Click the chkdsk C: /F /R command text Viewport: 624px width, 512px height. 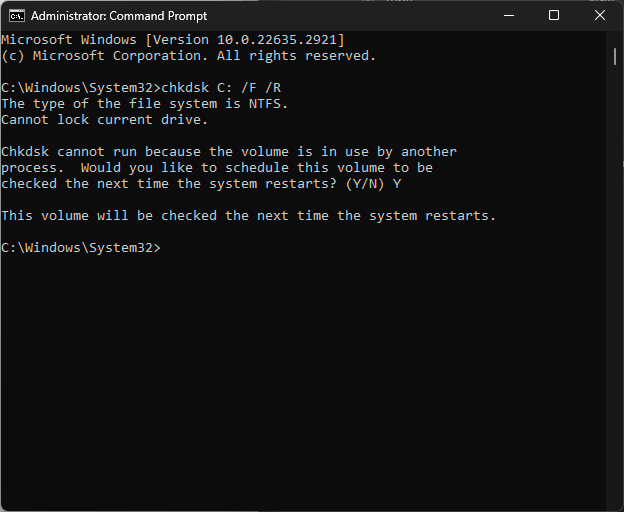[x=221, y=88]
